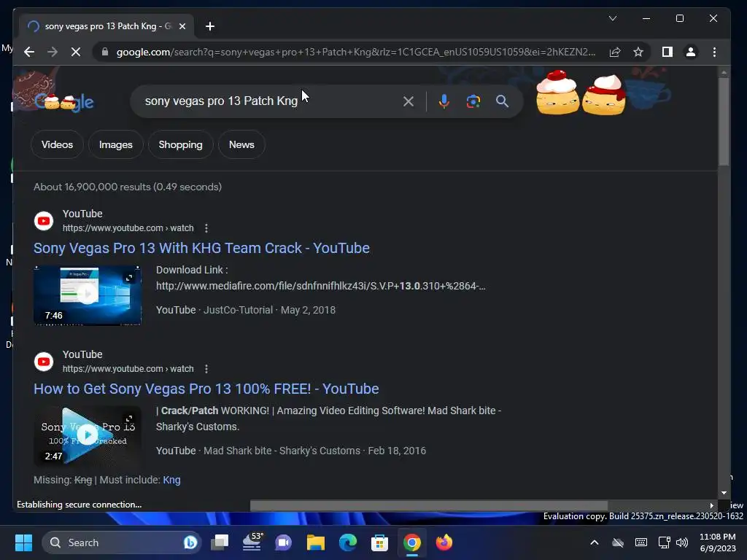The image size is (747, 560).
Task: Close the sony vegas pro tab
Action: point(182,26)
